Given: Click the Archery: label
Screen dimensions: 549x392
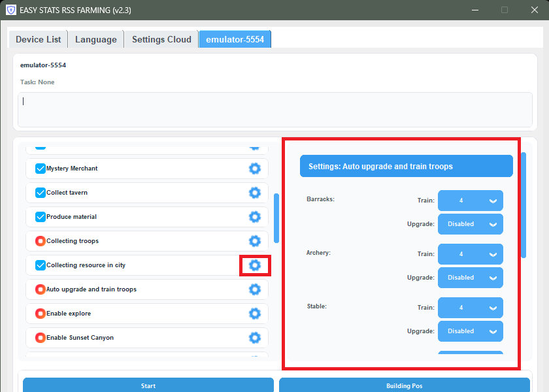Looking at the screenshot, I should point(318,253).
